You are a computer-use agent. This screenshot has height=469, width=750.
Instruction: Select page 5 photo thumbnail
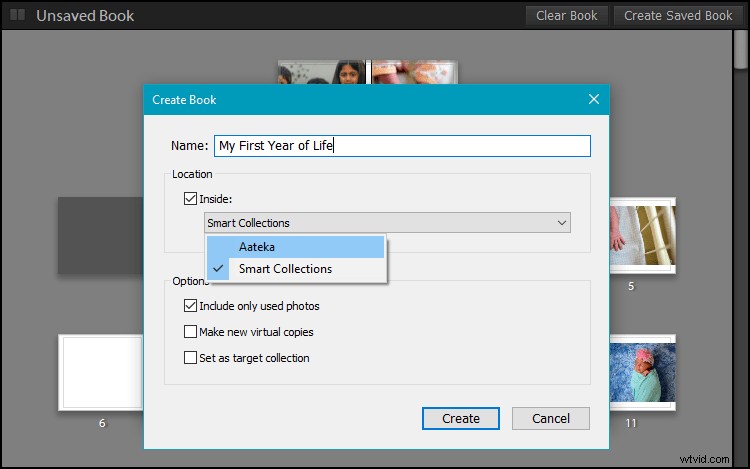[x=642, y=235]
